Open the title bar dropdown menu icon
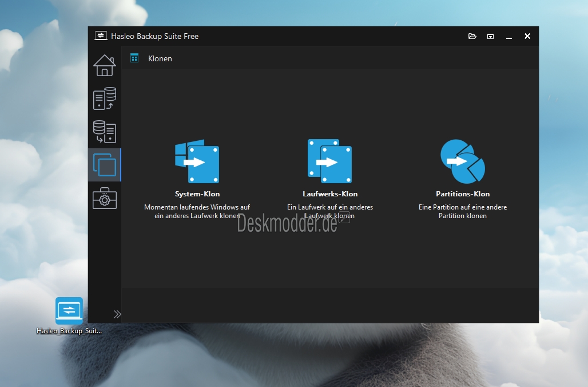The image size is (588, 387). 491,37
